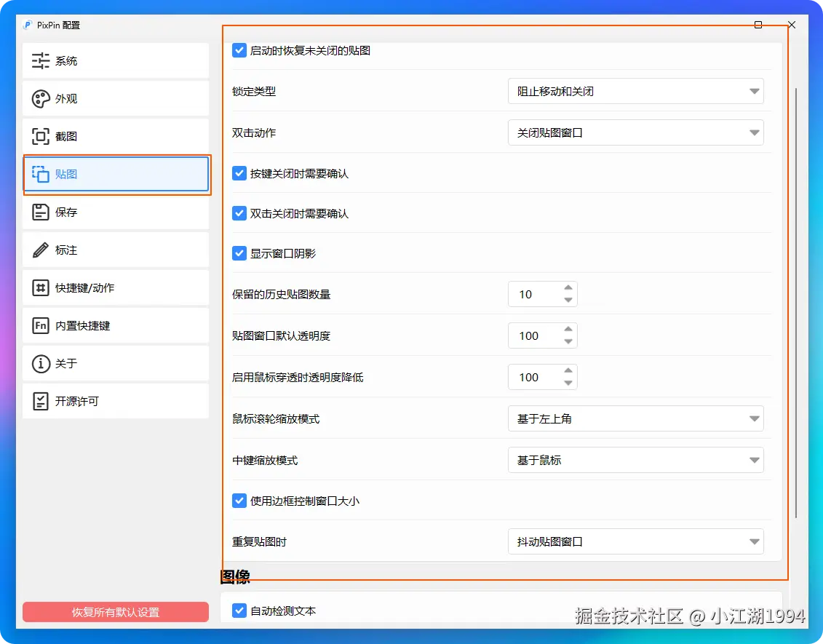Close the PixPin 配置 window

click(x=792, y=25)
